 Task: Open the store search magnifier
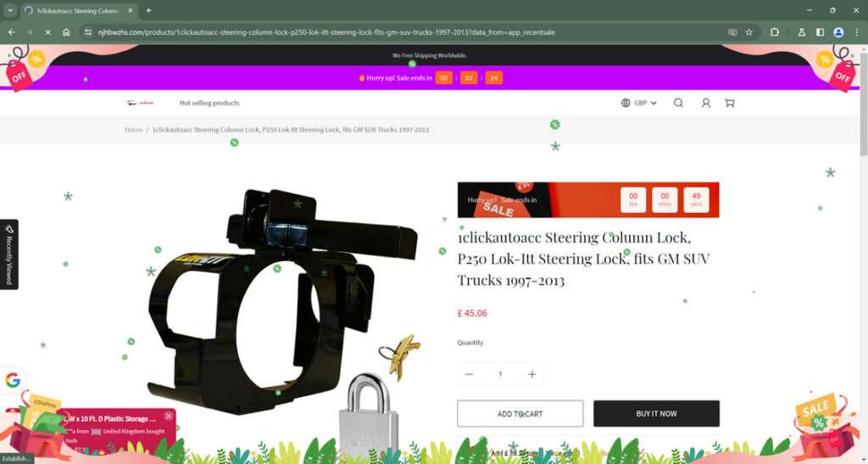pos(678,103)
